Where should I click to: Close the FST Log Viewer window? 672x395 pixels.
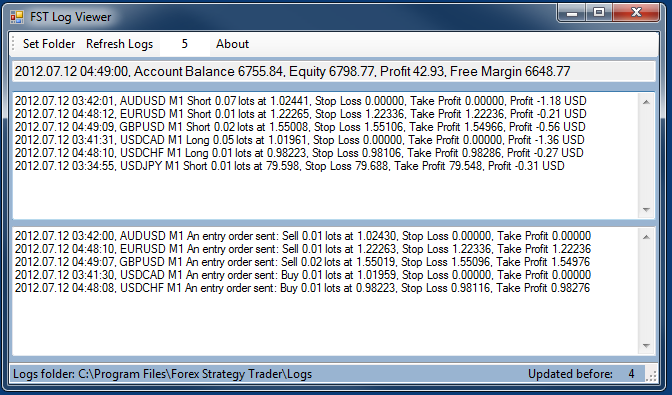(x=636, y=13)
